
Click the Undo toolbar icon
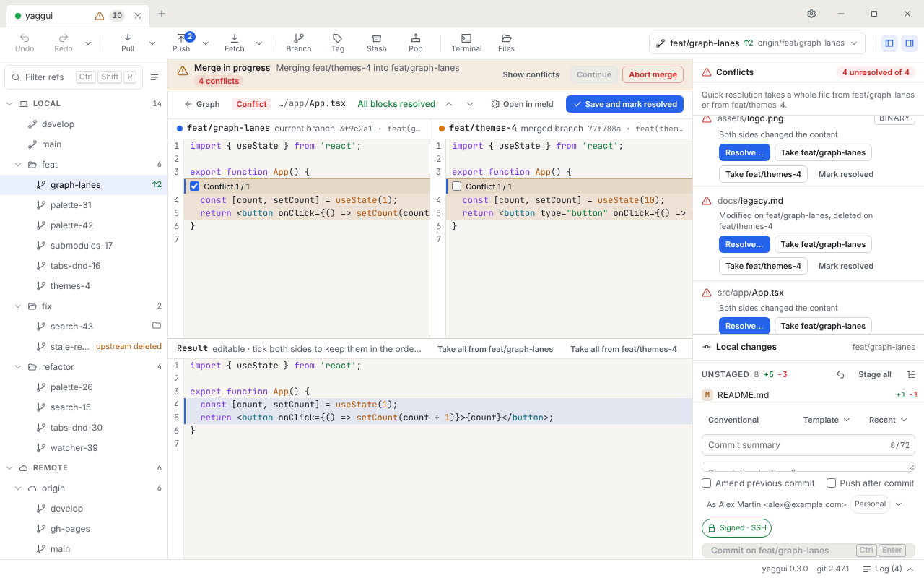click(25, 43)
